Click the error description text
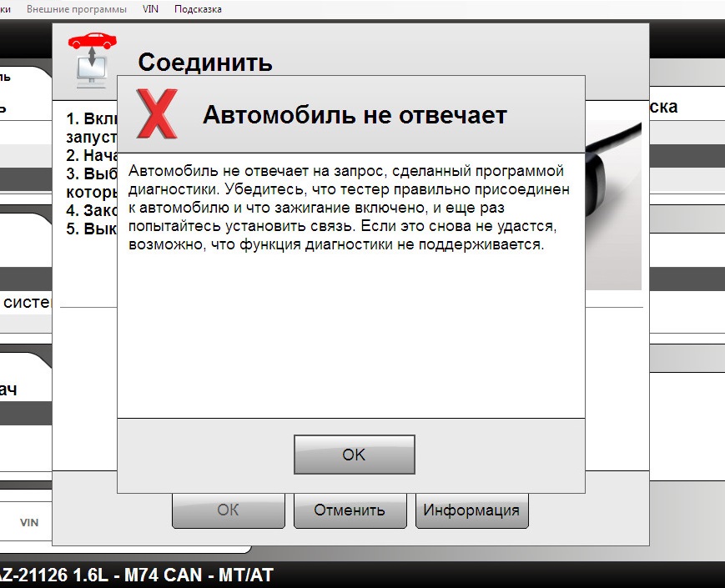Viewport: 725px width, 588px height. click(x=349, y=208)
